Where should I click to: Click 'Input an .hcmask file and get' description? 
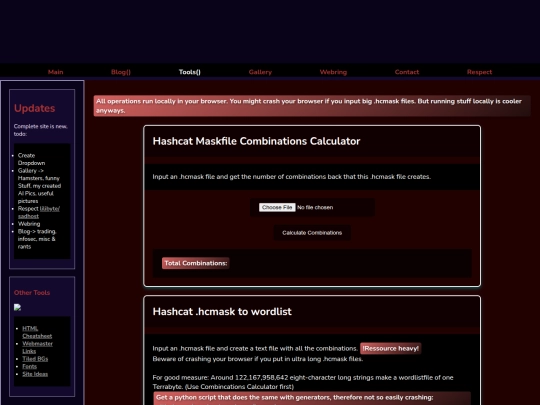coord(291,177)
